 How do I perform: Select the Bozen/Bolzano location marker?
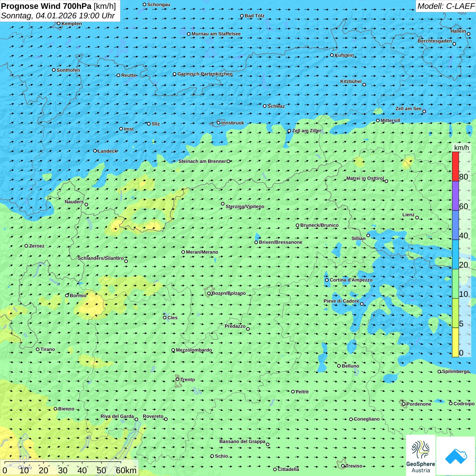click(209, 293)
